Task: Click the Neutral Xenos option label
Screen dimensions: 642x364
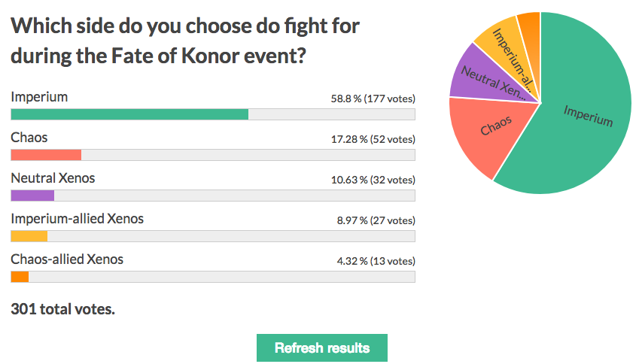Action: pyautogui.click(x=53, y=178)
